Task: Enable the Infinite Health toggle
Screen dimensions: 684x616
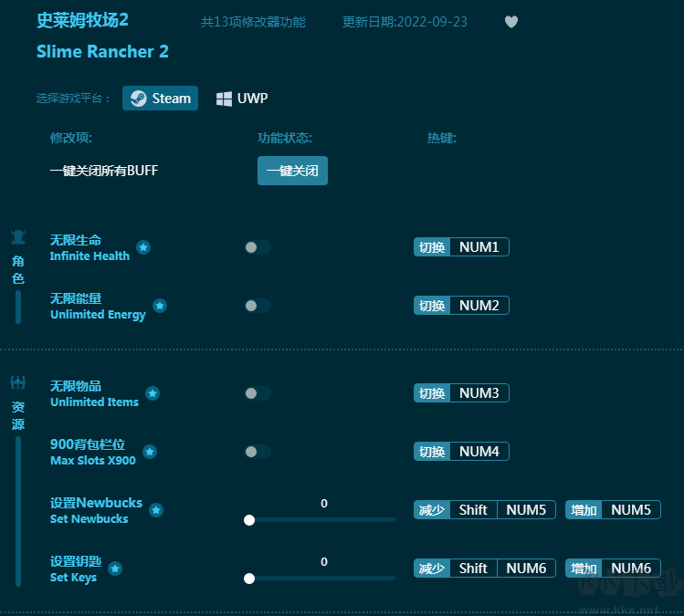Action: point(258,247)
